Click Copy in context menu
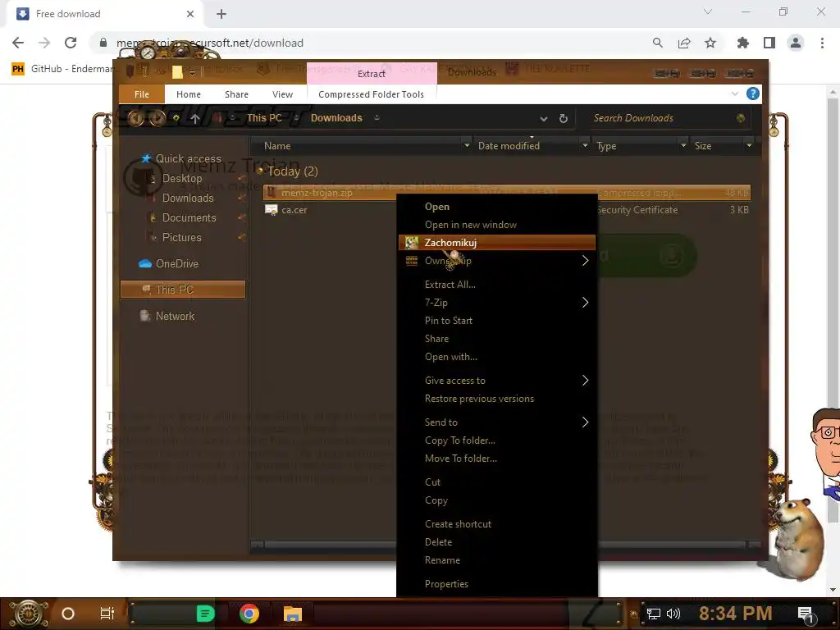The image size is (840, 630). coord(436,500)
